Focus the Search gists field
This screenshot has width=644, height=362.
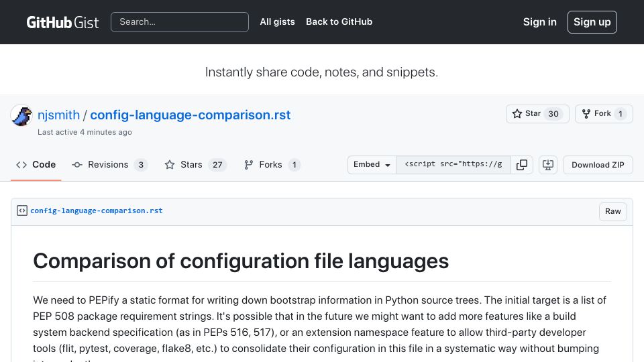click(x=180, y=22)
